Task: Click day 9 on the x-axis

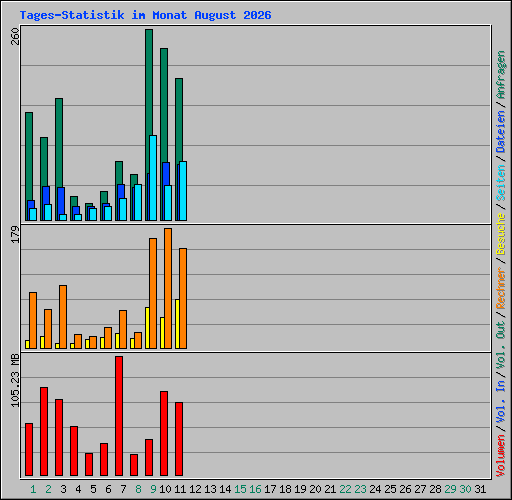Action: pos(153,489)
